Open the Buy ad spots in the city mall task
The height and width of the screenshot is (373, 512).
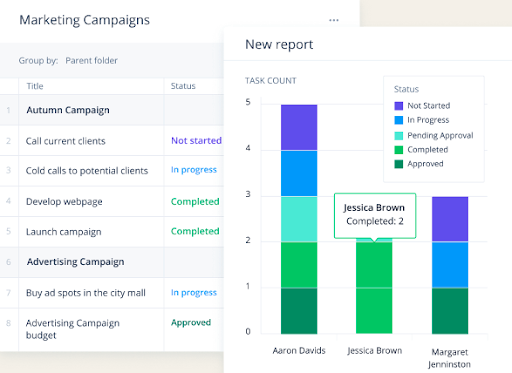(86, 293)
